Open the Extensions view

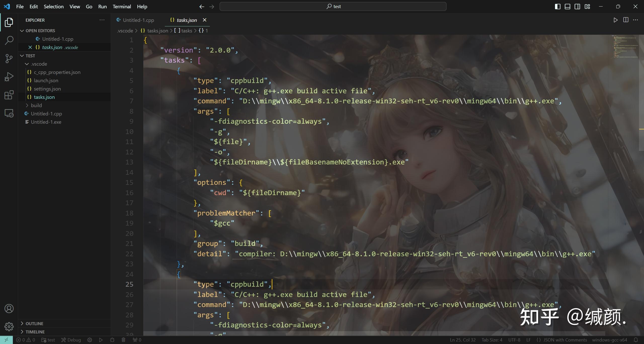click(9, 95)
